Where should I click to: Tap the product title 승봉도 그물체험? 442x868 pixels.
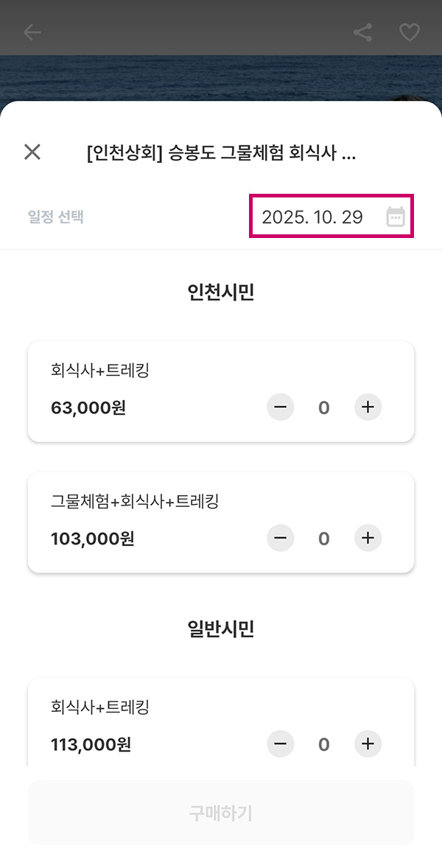pyautogui.click(x=221, y=153)
